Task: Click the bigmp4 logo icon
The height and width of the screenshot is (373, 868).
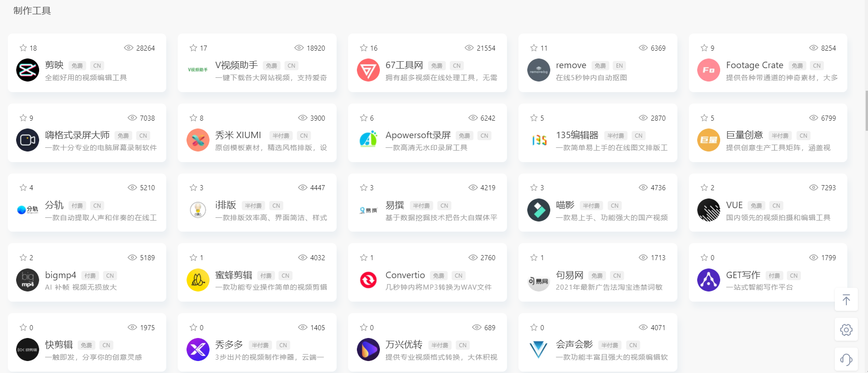Action: coord(28,280)
